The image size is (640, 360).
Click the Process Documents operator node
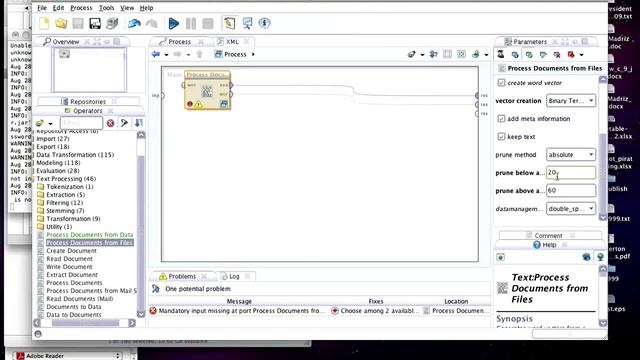[207, 90]
